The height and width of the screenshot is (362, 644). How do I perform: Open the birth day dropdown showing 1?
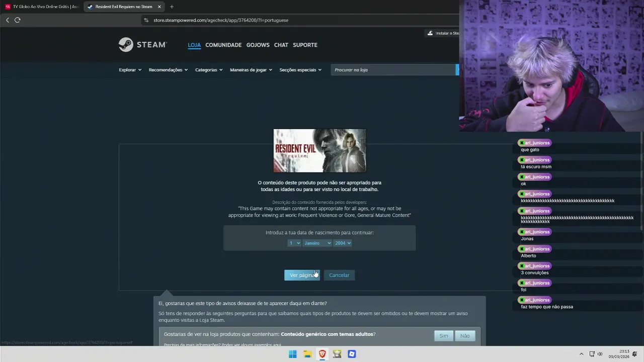294,243
